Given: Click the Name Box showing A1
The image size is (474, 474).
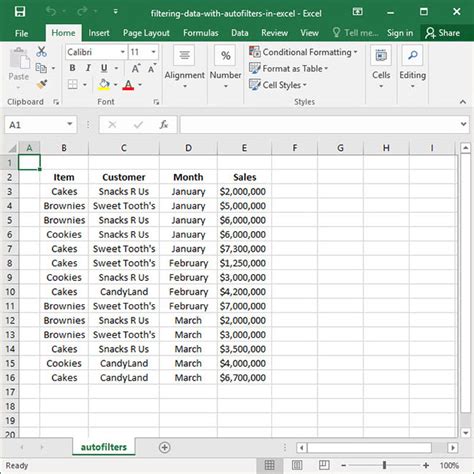Looking at the screenshot, I should 41,125.
